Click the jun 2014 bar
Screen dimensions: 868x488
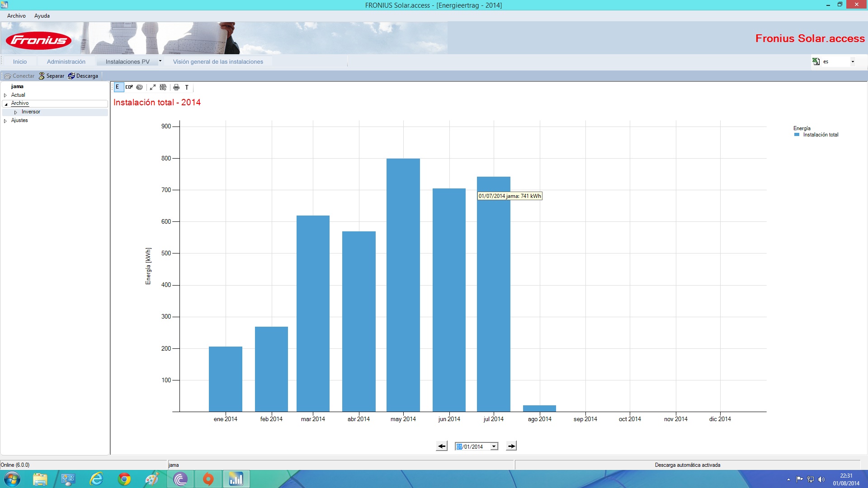pyautogui.click(x=449, y=300)
